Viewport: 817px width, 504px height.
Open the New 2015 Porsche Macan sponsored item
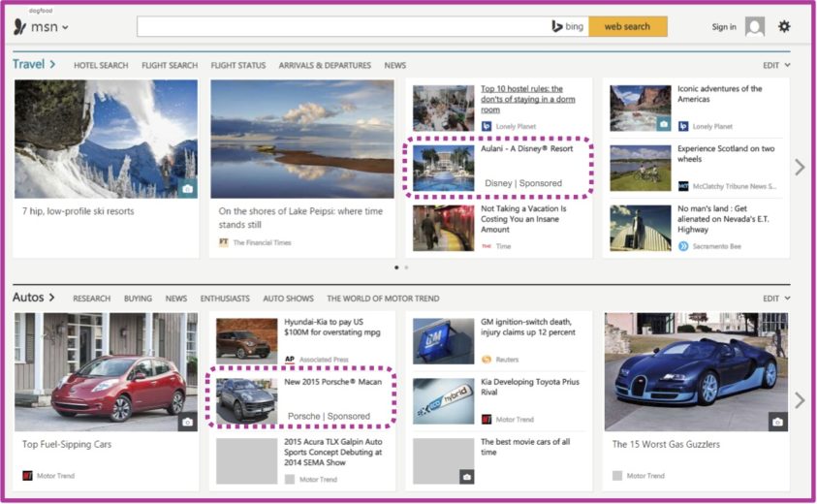point(300,397)
